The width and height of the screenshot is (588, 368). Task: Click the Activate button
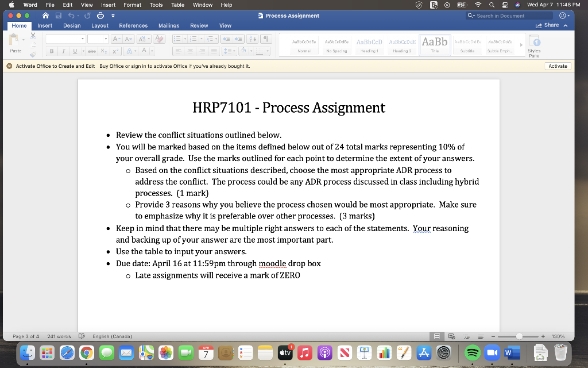point(557,66)
